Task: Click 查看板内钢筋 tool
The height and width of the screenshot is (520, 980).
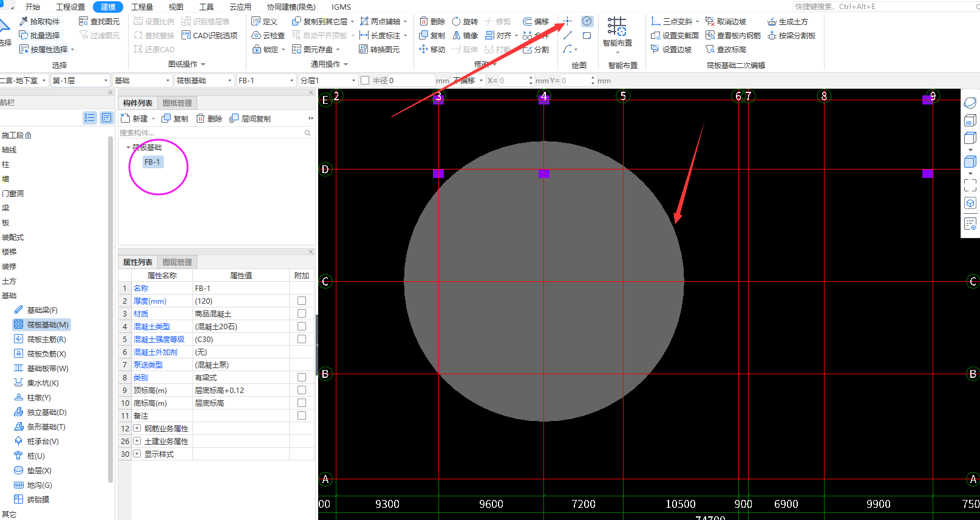Action: click(x=733, y=35)
